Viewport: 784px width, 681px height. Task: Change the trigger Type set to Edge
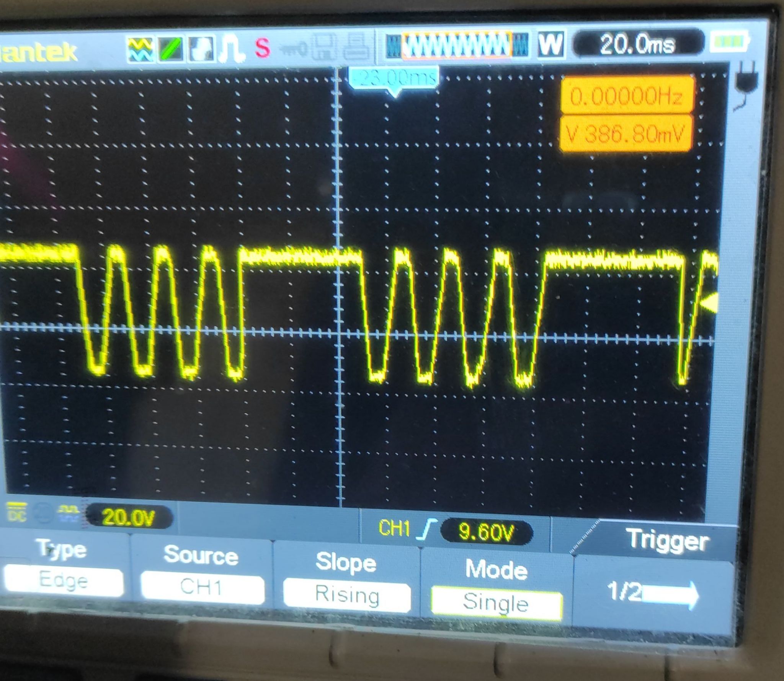coord(64,582)
